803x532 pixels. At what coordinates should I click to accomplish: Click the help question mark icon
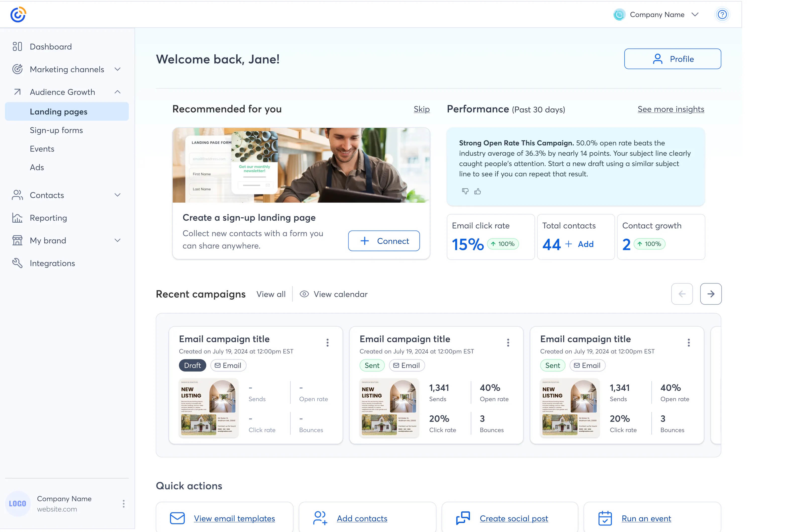(722, 15)
